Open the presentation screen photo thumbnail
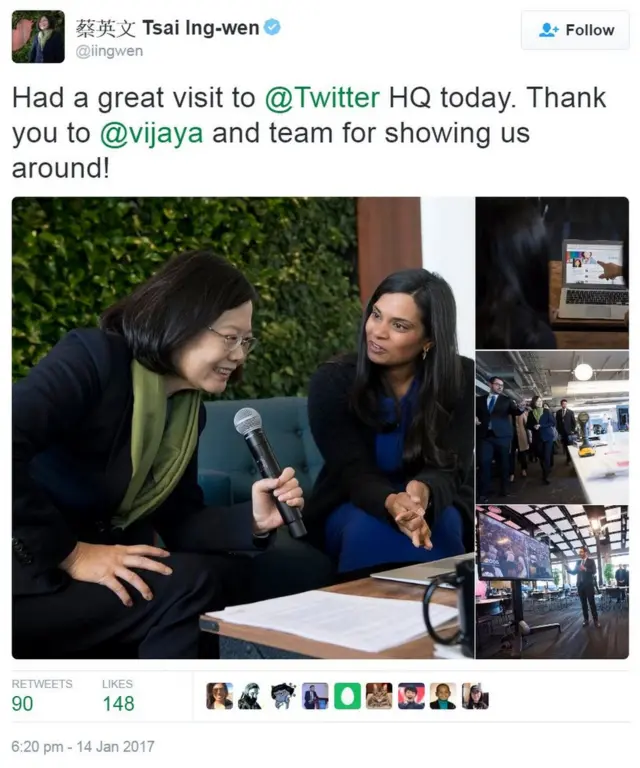 coord(552,582)
